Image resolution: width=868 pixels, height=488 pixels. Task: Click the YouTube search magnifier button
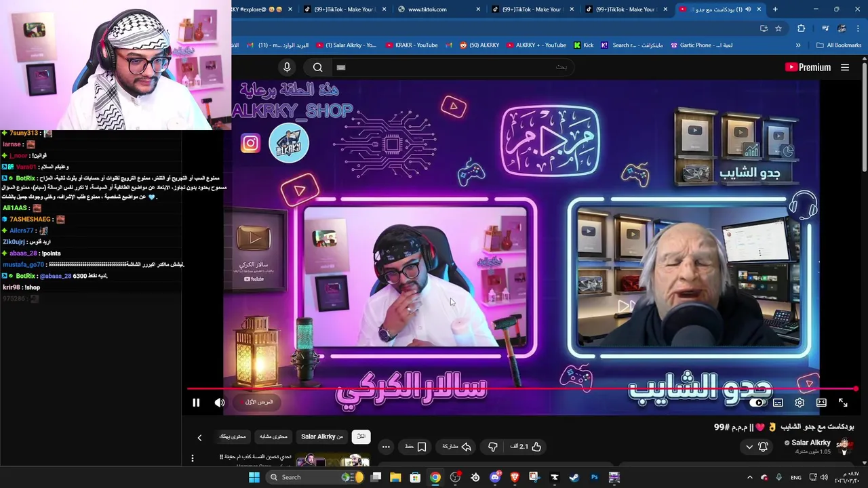317,67
